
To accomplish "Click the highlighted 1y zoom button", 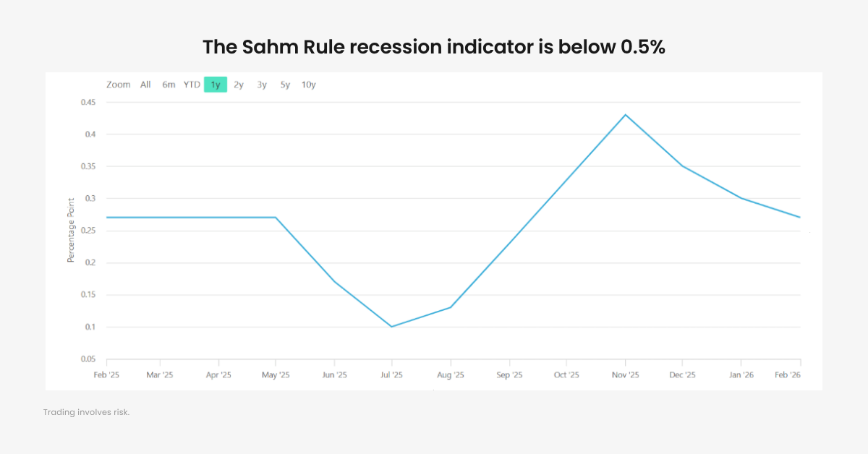I will [x=216, y=85].
